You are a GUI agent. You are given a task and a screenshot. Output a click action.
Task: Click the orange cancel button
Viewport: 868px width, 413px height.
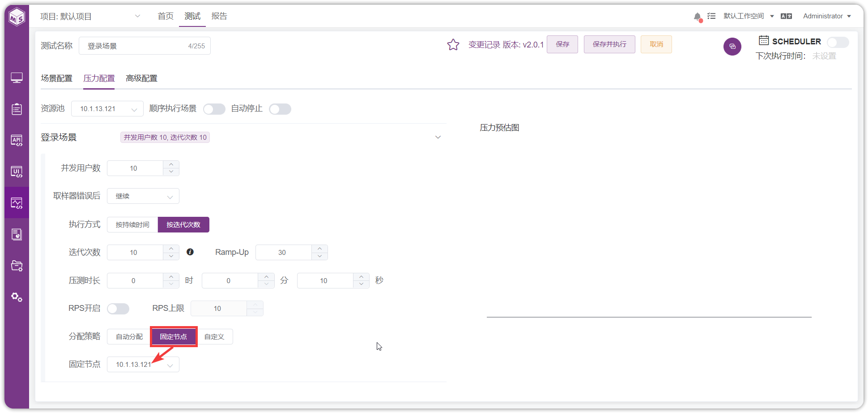656,44
